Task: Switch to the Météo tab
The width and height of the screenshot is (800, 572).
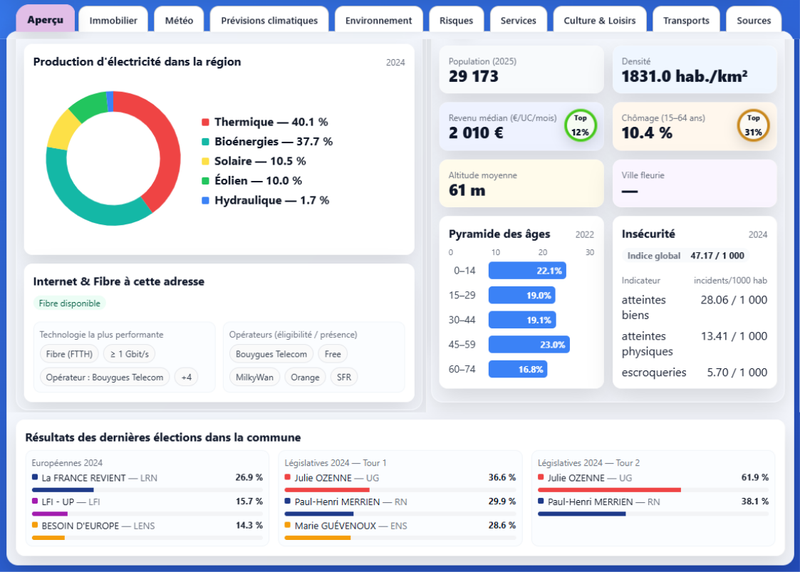Action: click(x=179, y=20)
